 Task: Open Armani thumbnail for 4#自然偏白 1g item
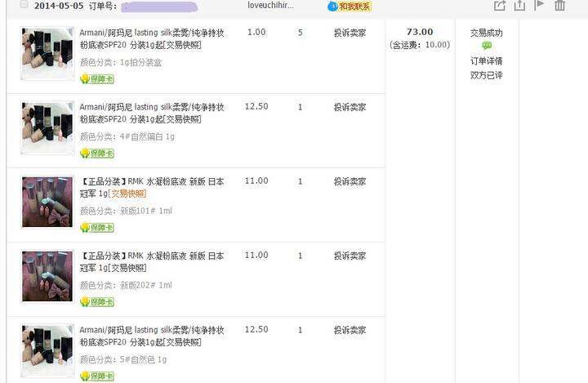[47, 127]
